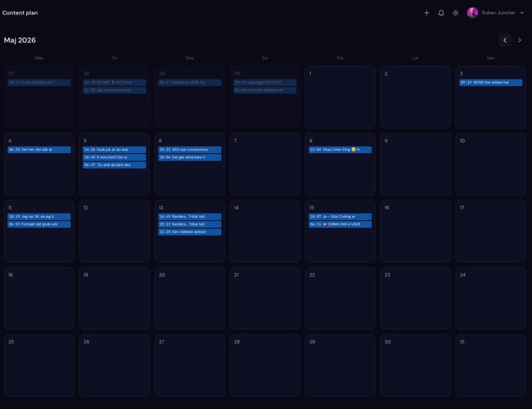Open the 'EMMA HAR 4 UGER' event

point(340,224)
